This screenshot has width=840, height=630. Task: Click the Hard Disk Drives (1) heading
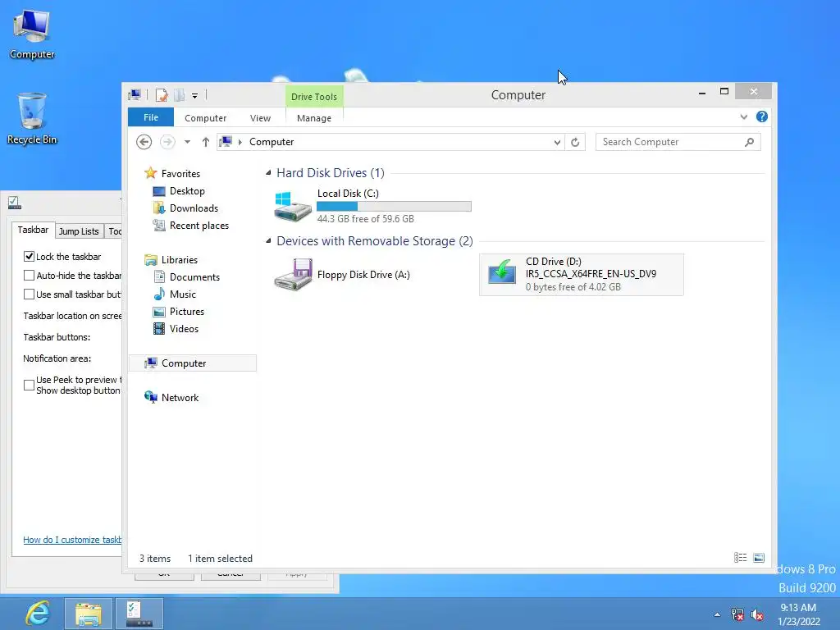pyautogui.click(x=331, y=173)
